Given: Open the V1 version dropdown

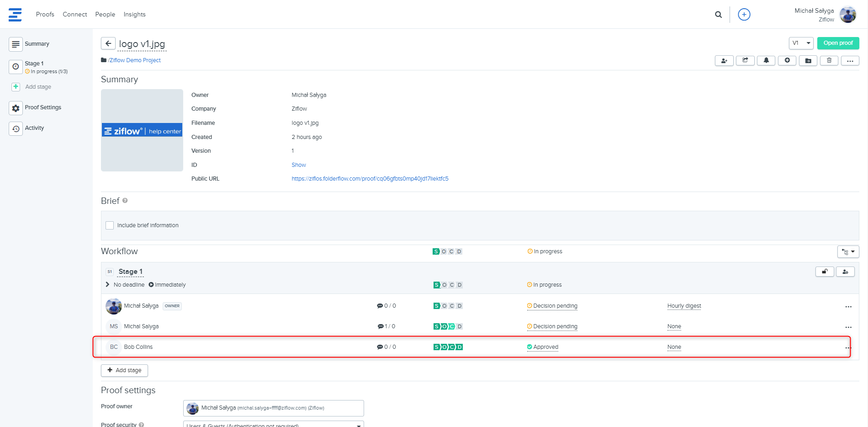Looking at the screenshot, I should [801, 43].
